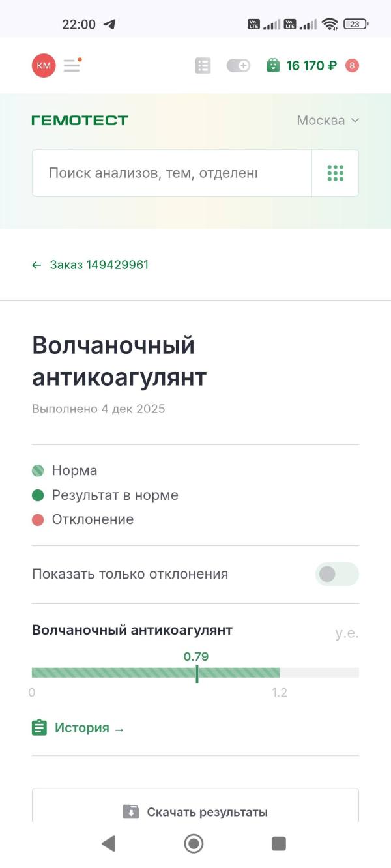Expand the Москва city selector
The height and width of the screenshot is (868, 391).
[328, 120]
